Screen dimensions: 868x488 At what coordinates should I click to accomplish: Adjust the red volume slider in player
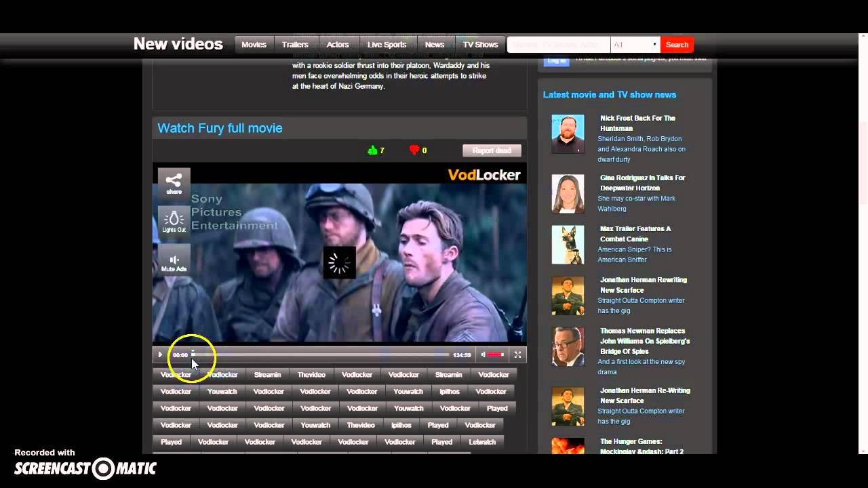(x=496, y=354)
